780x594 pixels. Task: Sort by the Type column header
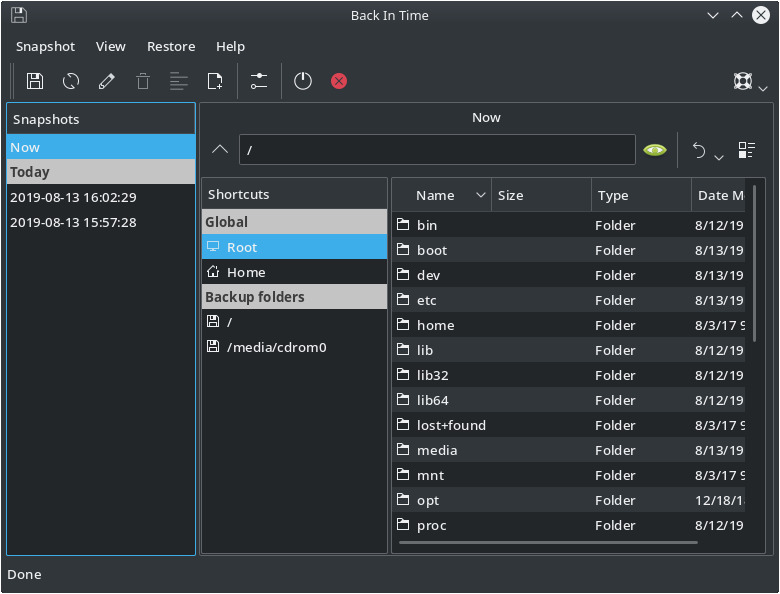pos(641,195)
